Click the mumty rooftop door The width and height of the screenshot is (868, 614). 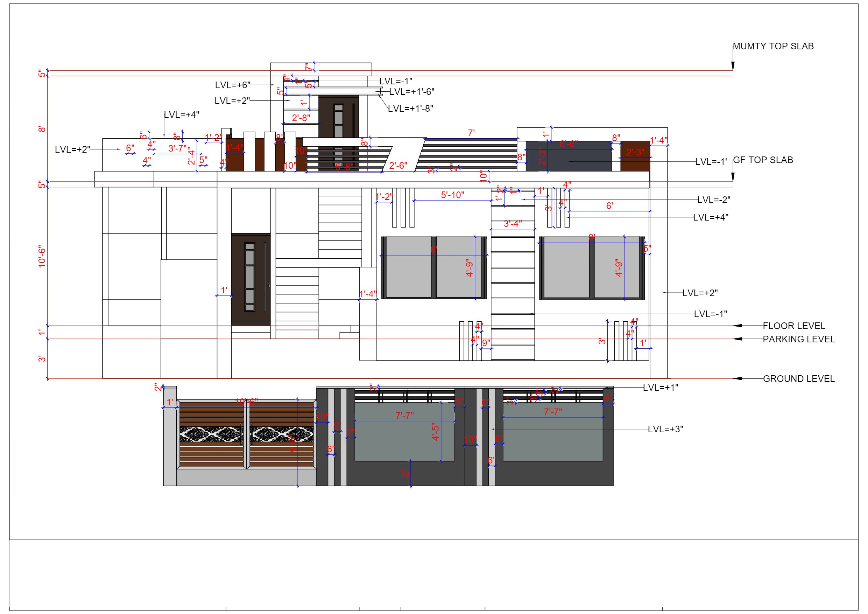338,133
